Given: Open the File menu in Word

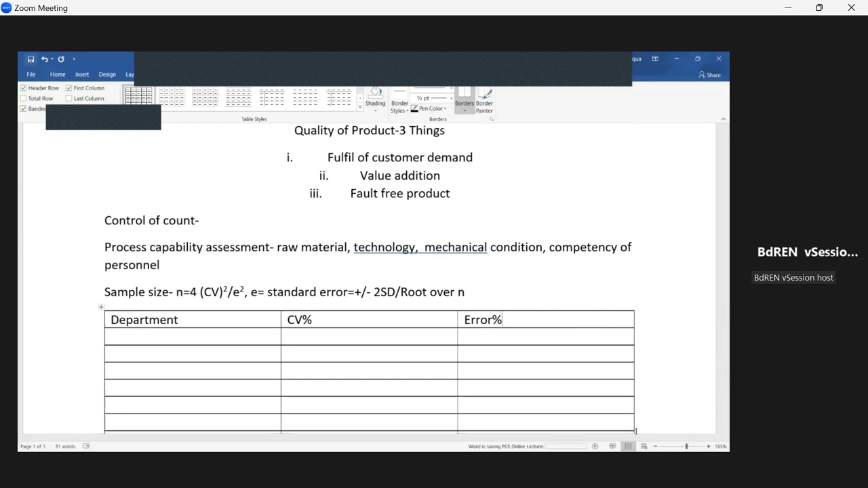Looking at the screenshot, I should click(31, 75).
